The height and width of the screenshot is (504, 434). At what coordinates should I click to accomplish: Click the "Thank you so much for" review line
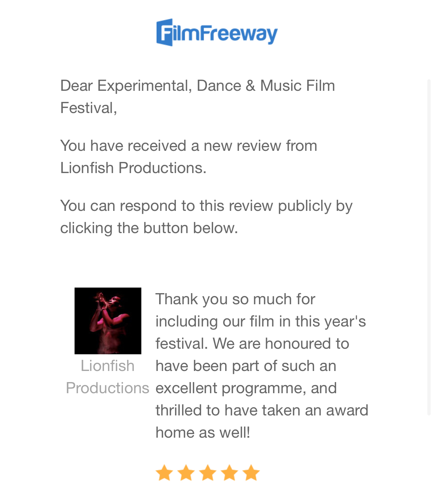235,299
